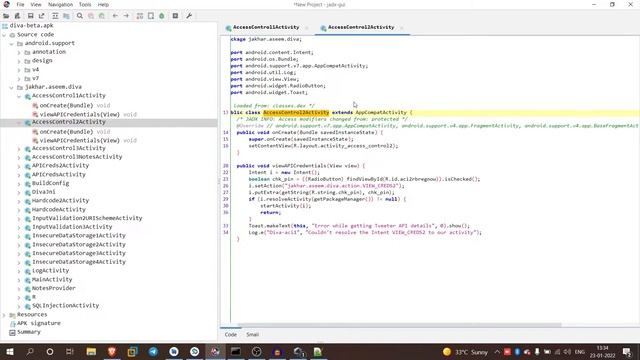Navigate back with the left arrow icon
This screenshot has width=640, height=360.
[x=115, y=16]
